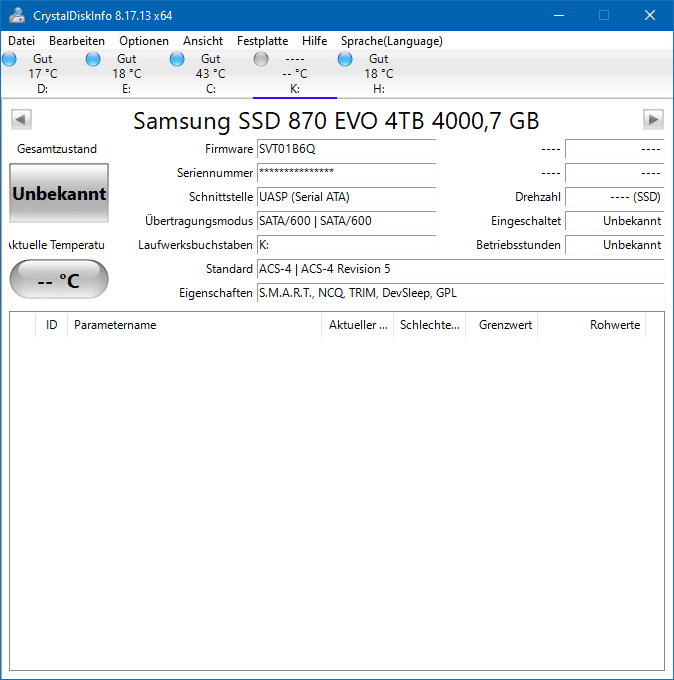Go to next disk with right arrow
This screenshot has height=680, width=674.
653,119
